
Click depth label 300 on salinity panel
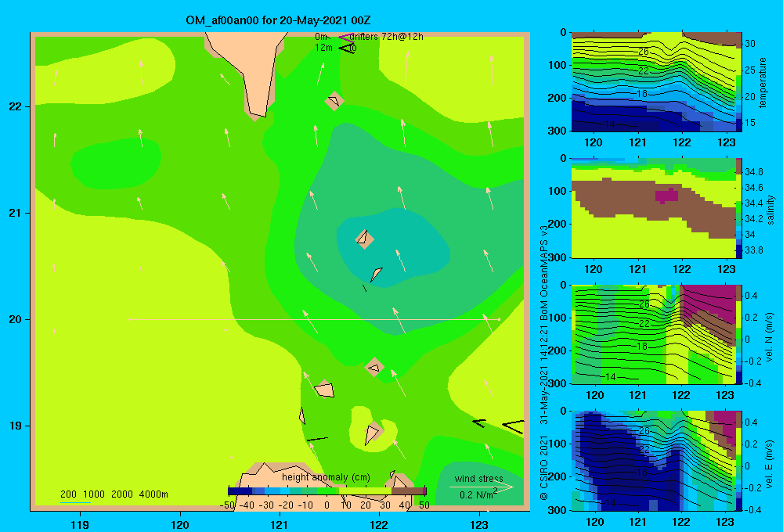click(x=557, y=257)
